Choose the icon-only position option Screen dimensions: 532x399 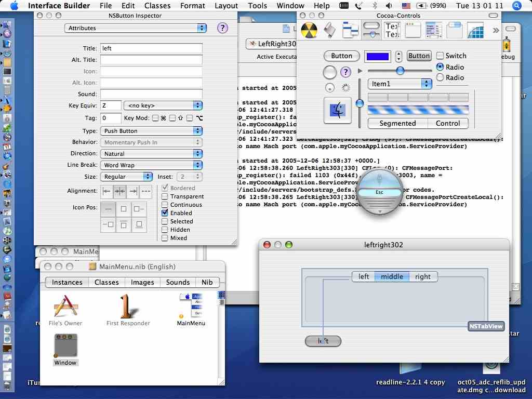[x=124, y=209]
